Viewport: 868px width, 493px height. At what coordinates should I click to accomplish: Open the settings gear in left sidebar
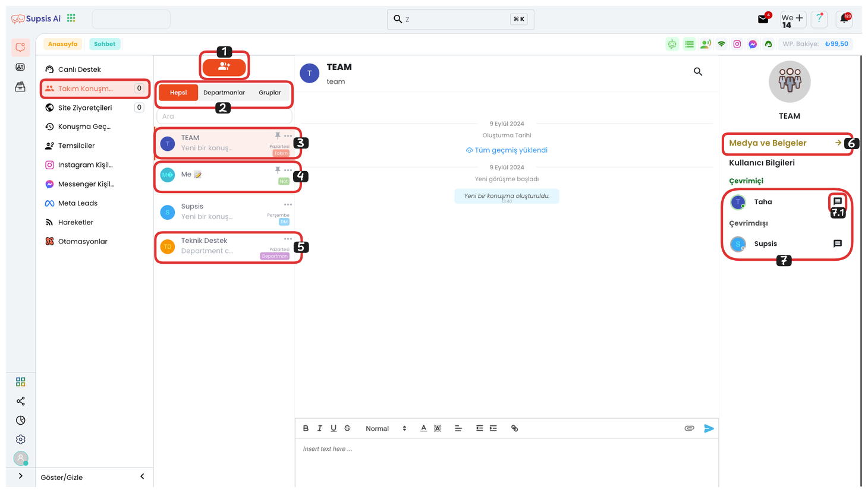21,440
